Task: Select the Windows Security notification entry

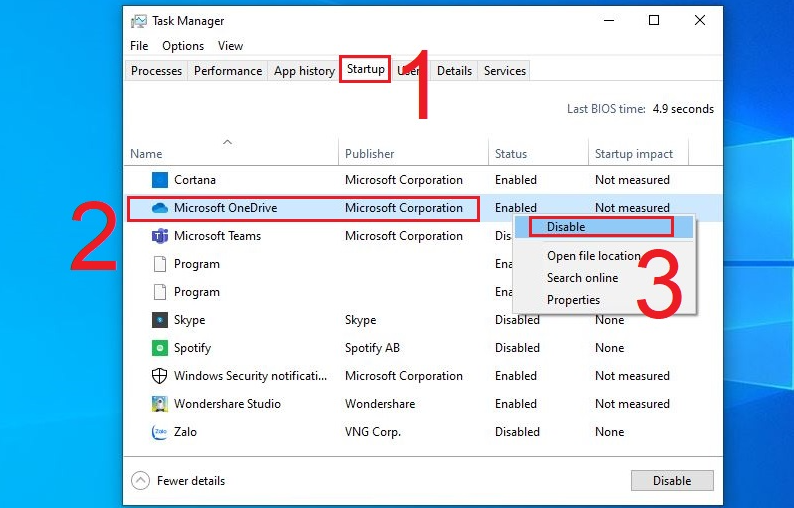Action: click(250, 376)
